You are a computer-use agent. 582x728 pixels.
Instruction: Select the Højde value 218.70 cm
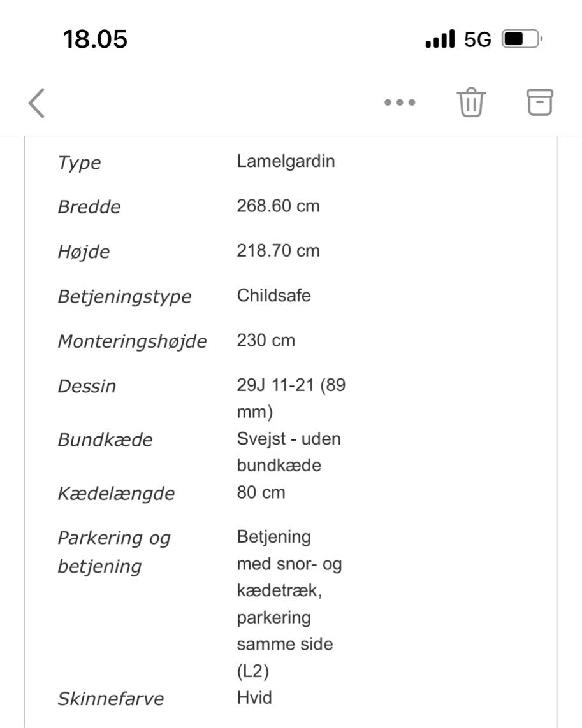point(278,251)
